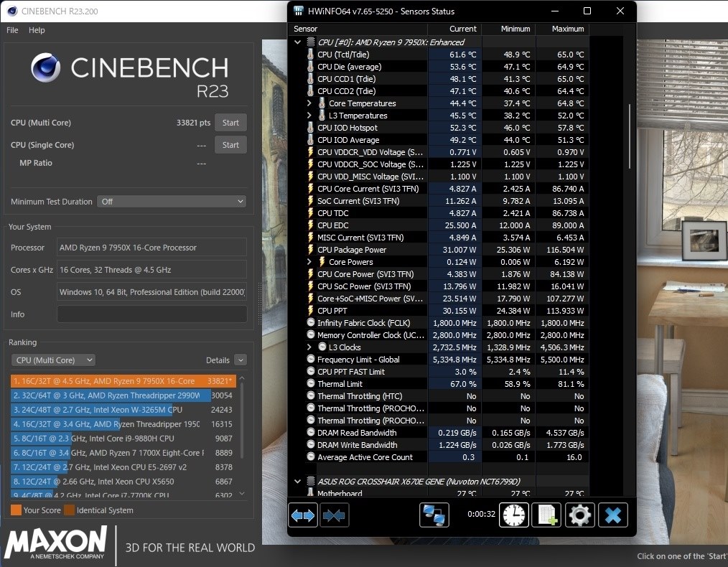Image resolution: width=728 pixels, height=567 pixels.
Task: Click the circle icon beside Average Active Core Count
Action: coord(311,456)
